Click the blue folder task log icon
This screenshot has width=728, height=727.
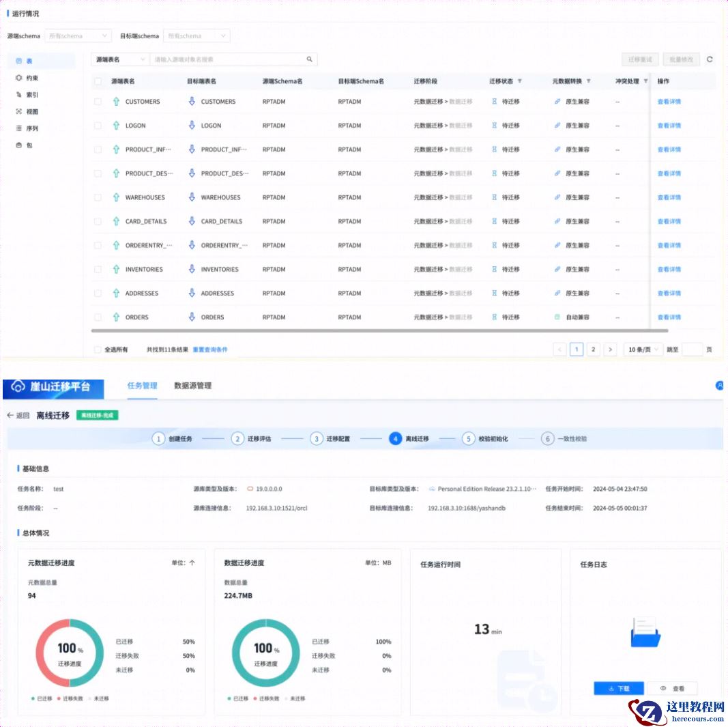click(x=645, y=631)
